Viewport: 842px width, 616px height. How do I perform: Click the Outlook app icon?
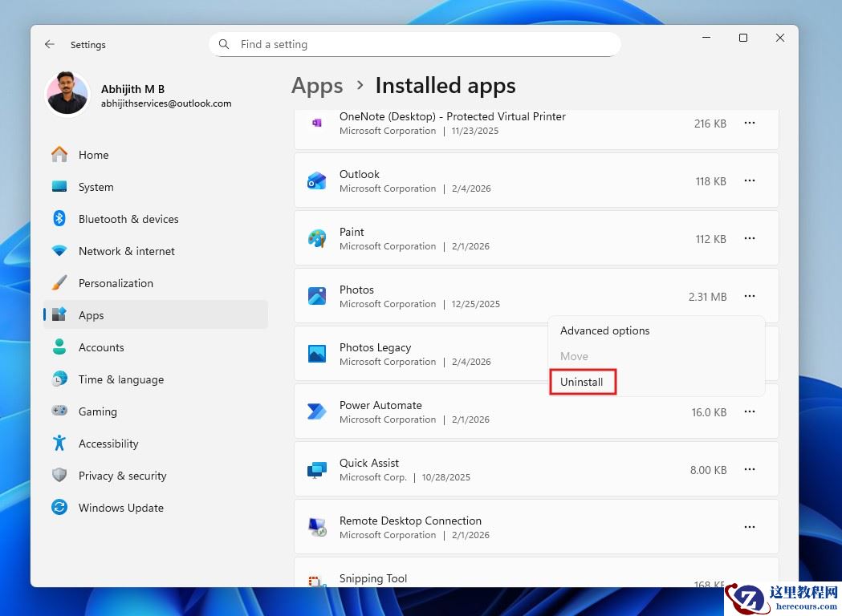click(316, 180)
